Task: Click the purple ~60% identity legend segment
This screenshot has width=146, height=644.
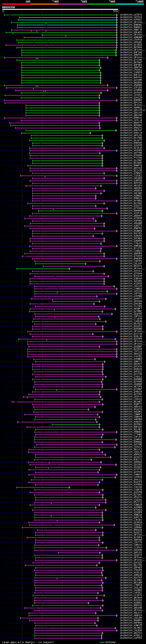Action: coord(73,4)
